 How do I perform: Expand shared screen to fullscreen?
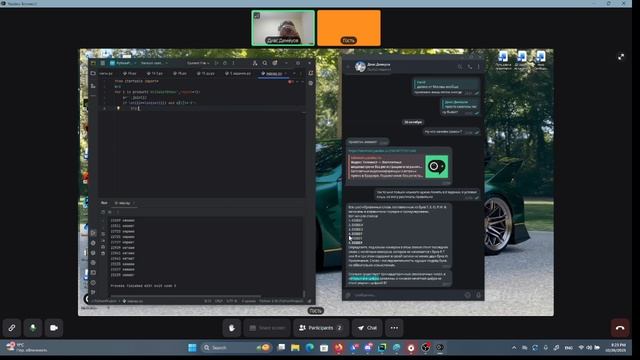[x=621, y=57]
